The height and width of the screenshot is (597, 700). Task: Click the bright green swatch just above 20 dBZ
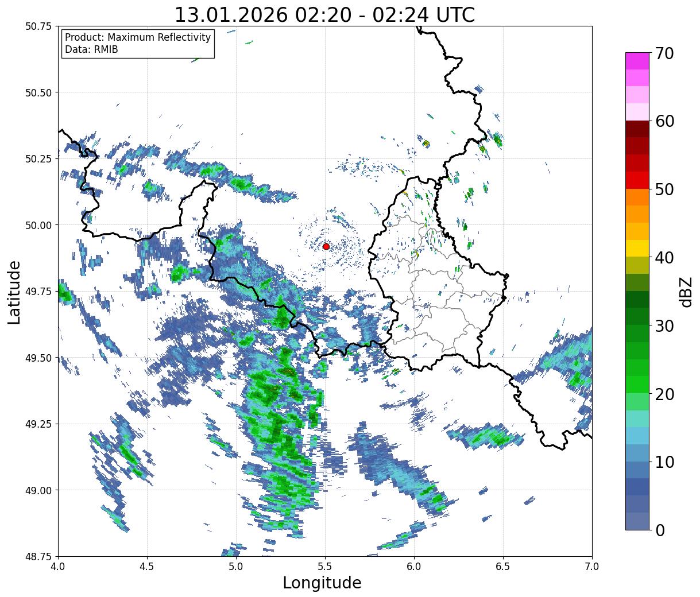click(637, 384)
